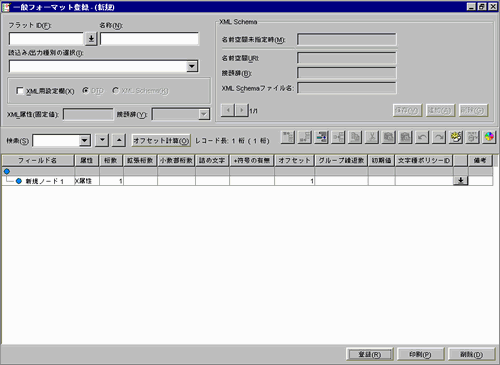Toggle the XML用設定欄(X) checkbox
Viewport: 500px width, 365px height.
(x=20, y=91)
